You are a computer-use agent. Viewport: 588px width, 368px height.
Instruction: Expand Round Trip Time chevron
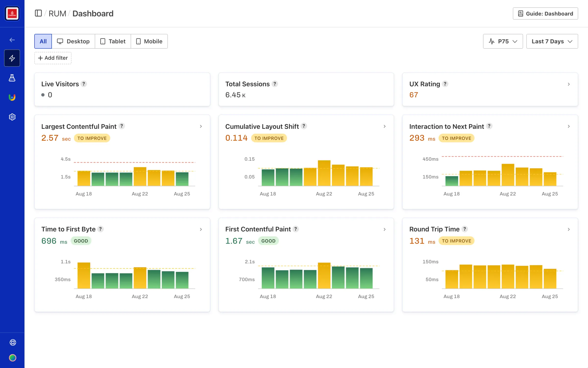click(x=569, y=229)
